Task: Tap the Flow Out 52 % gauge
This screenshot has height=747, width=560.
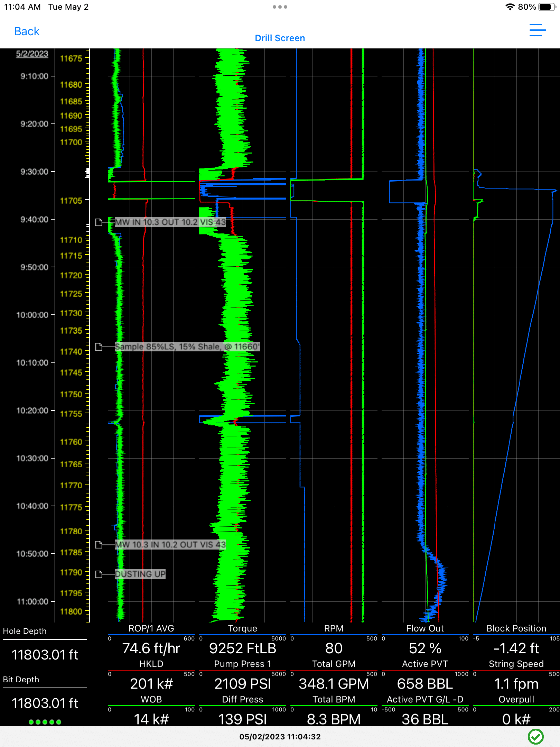Action: (425, 648)
